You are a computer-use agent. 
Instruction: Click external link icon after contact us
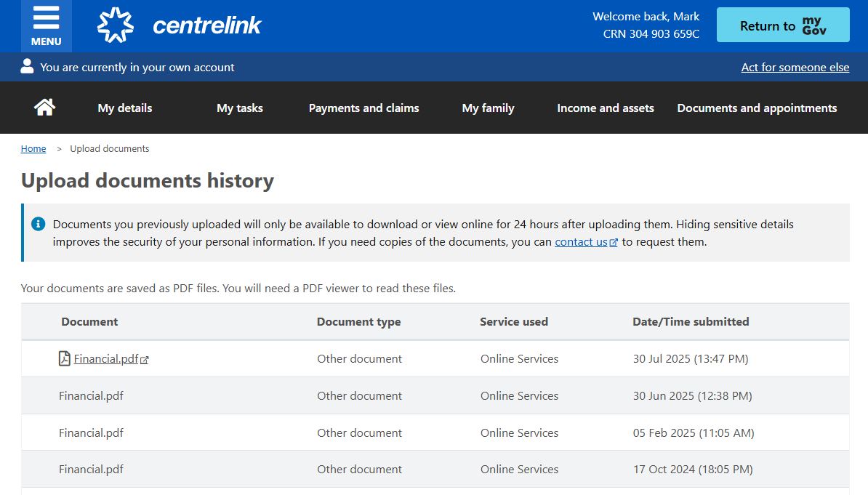pyautogui.click(x=614, y=243)
